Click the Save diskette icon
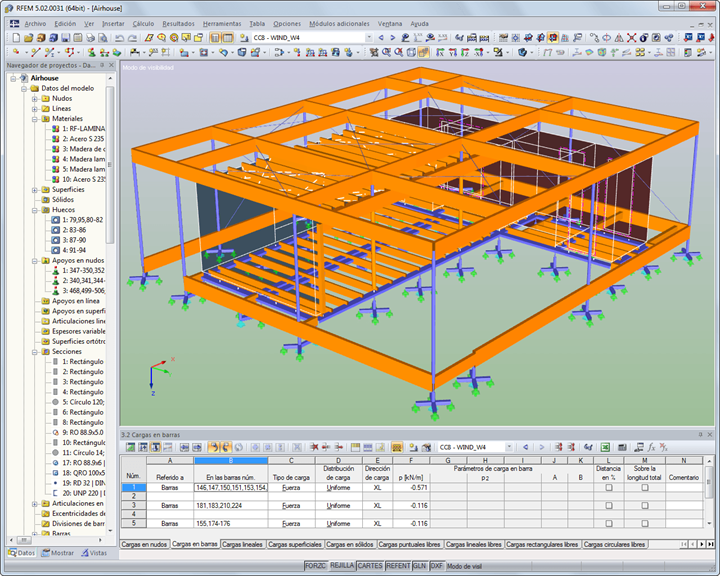 (x=65, y=38)
